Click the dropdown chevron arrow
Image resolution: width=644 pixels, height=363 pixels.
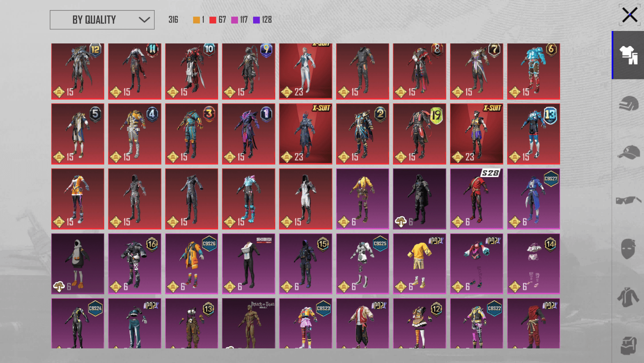pyautogui.click(x=144, y=20)
